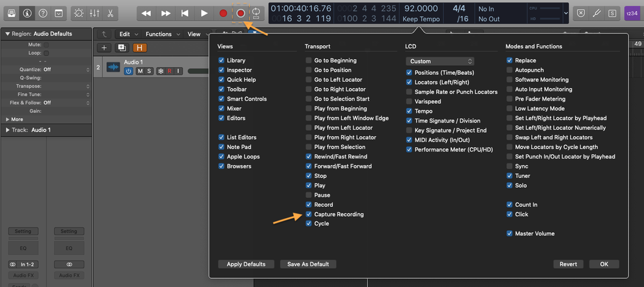Click the Capture Recording button in transport
The width and height of the screenshot is (644, 287).
tap(241, 13)
